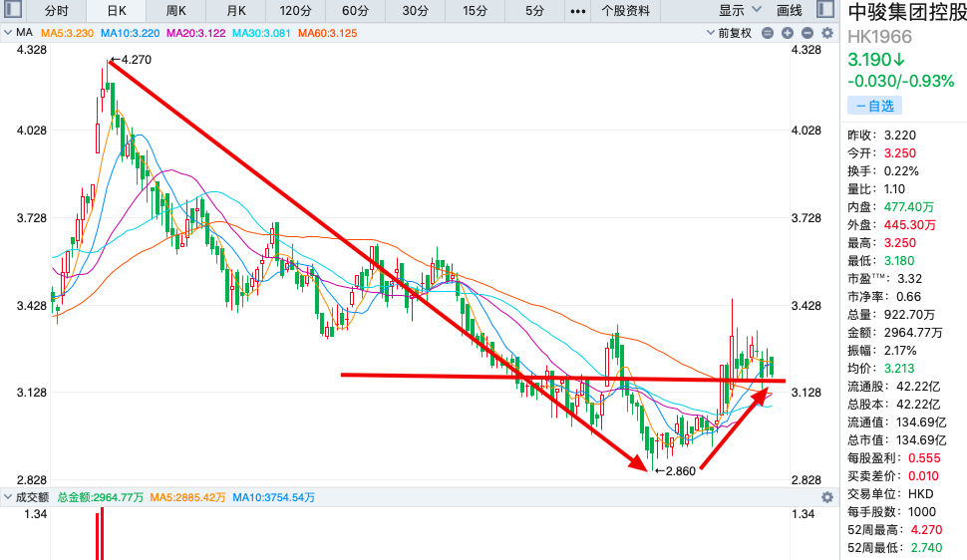Viewport: 967px width, 560px height.
Task: Click the 昨收 3.220 row
Action: [x=882, y=136]
